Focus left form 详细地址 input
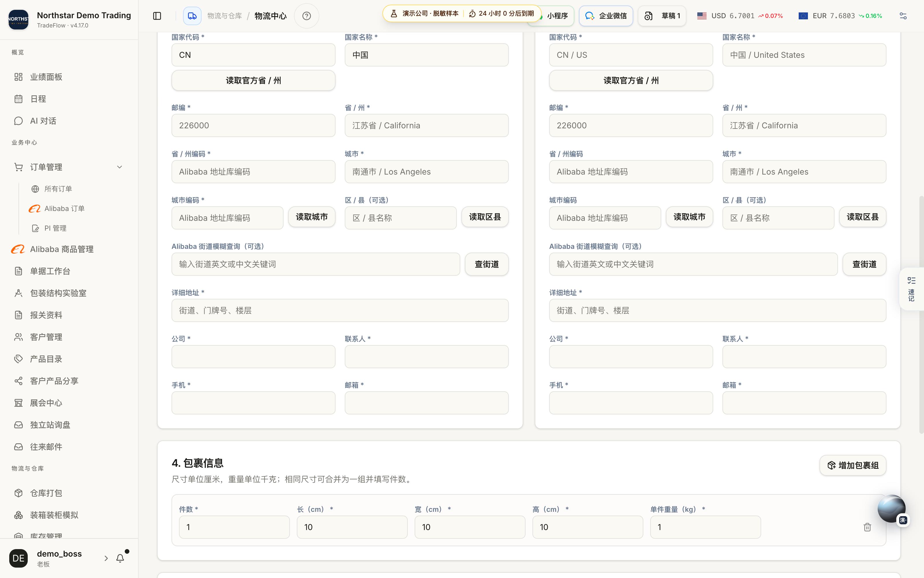Image resolution: width=924 pixels, height=578 pixels. pyautogui.click(x=340, y=310)
